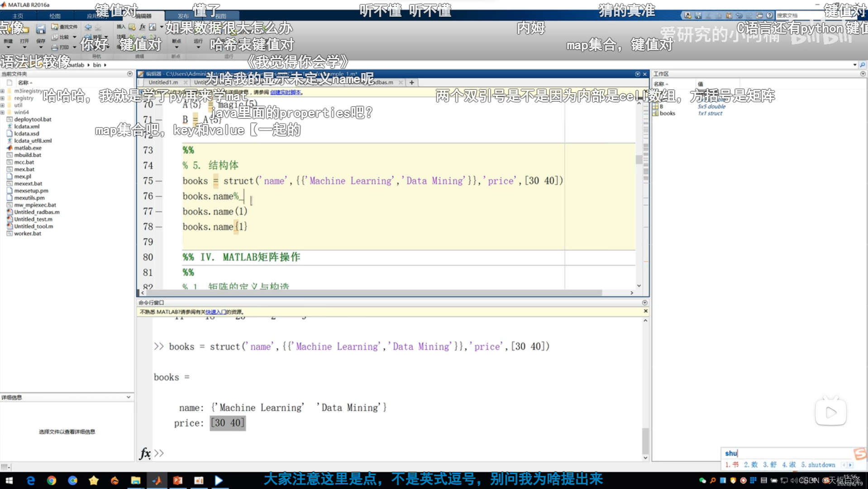Expand the win64 folder

(3, 112)
